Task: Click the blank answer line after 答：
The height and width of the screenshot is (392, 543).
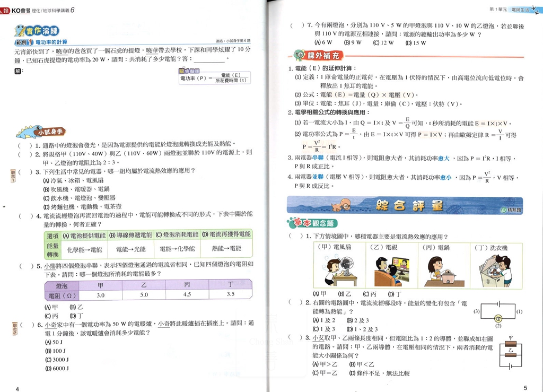Action: pyautogui.click(x=209, y=60)
